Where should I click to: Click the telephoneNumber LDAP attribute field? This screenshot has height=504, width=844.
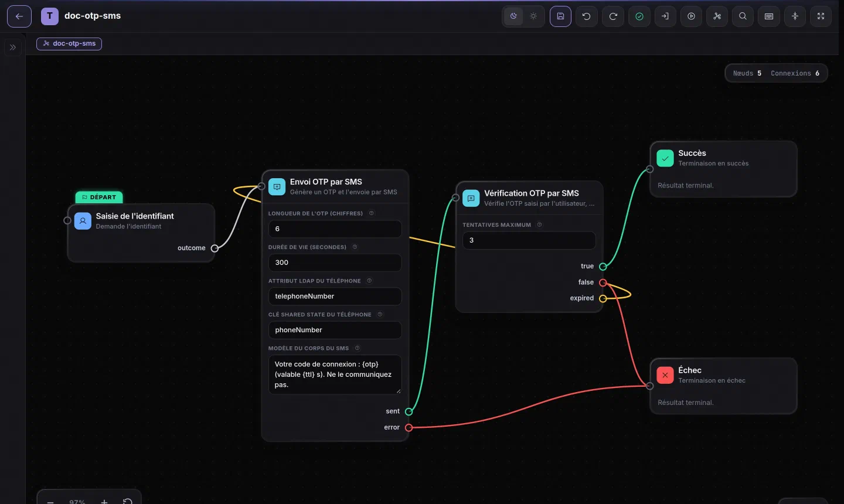tap(335, 297)
